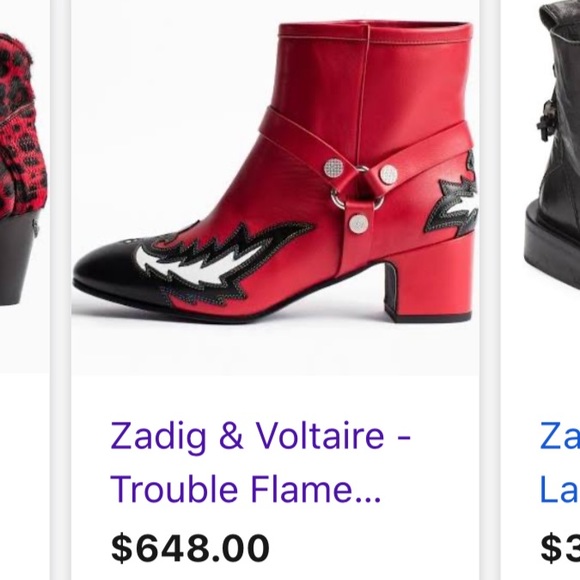Viewport: 580px width, 580px height.
Task: Click the metal charm on the black boot
Action: tap(546, 119)
